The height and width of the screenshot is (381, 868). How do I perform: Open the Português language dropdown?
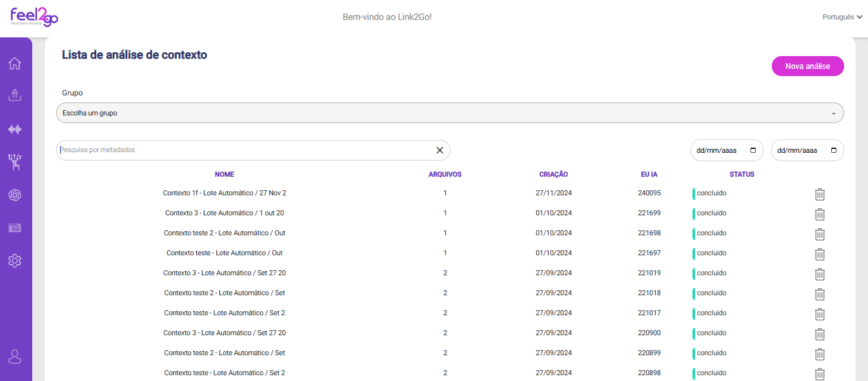842,17
